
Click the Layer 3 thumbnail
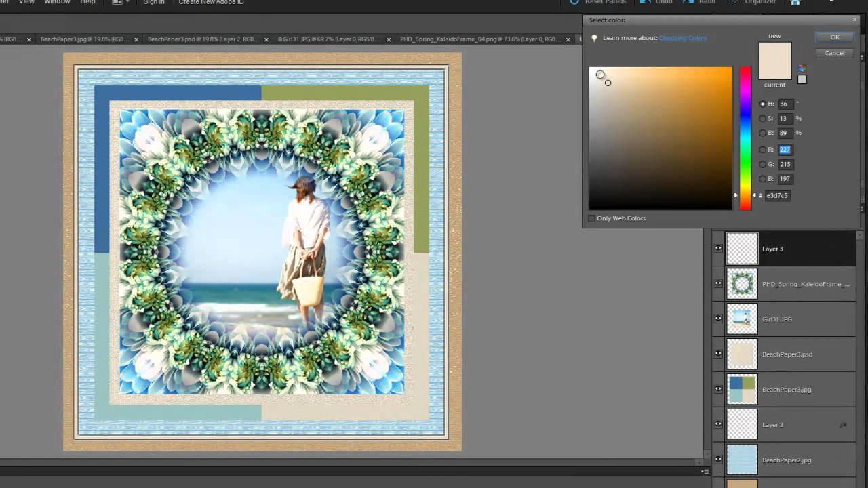point(742,249)
